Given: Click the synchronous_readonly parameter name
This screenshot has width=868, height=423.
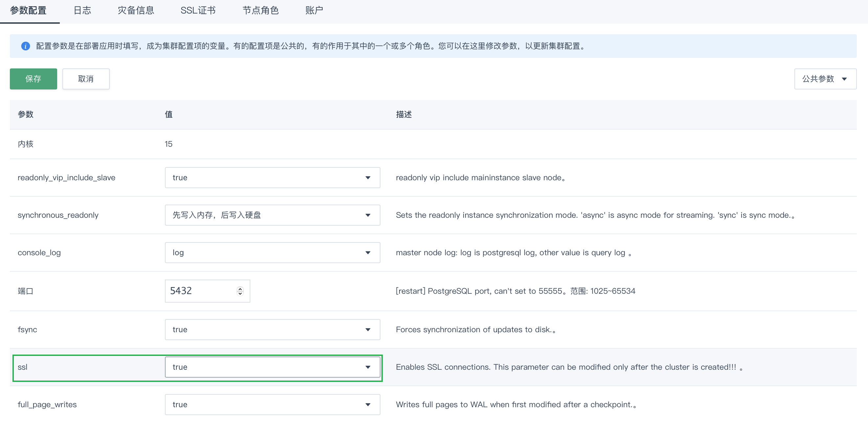Looking at the screenshot, I should click(x=58, y=215).
